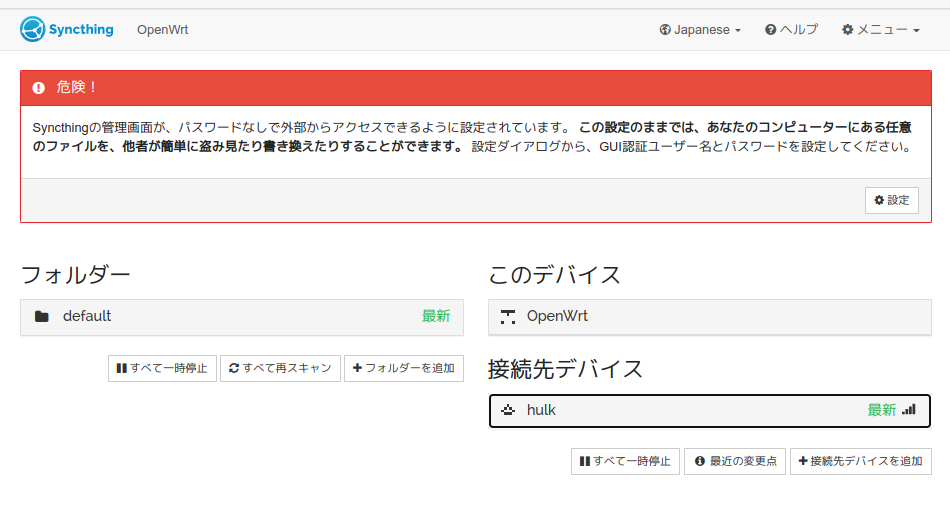Image resolution: width=950 pixels, height=507 pixels.
Task: Click OpenWrt device name in navbar
Action: [162, 30]
